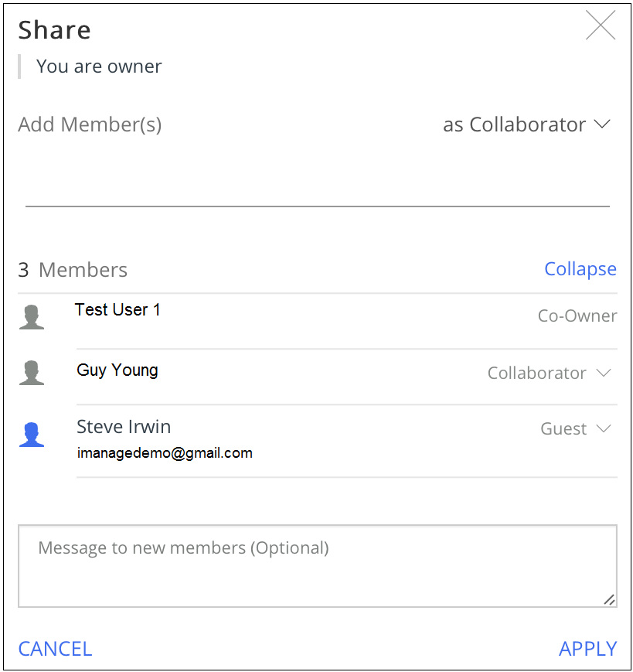Open the "as Collaborator" role dropdown
Viewport: 633px width, 672px height.
coord(526,125)
